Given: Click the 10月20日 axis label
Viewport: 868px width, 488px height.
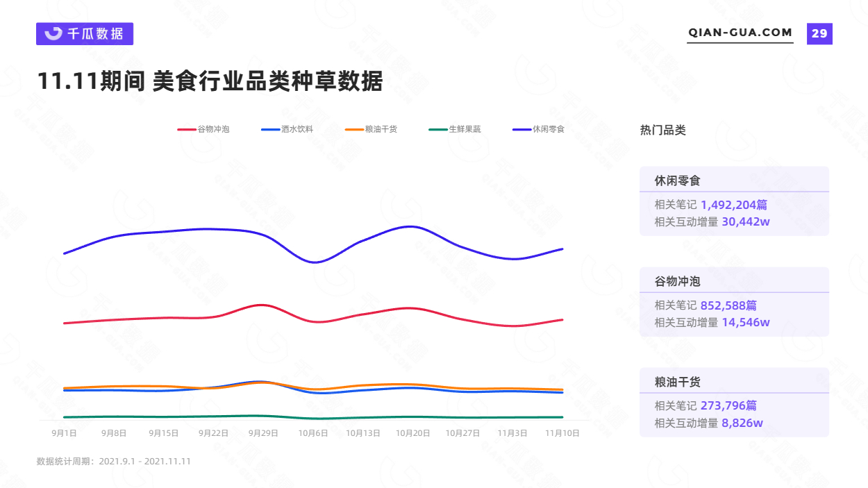Looking at the screenshot, I should (x=413, y=432).
